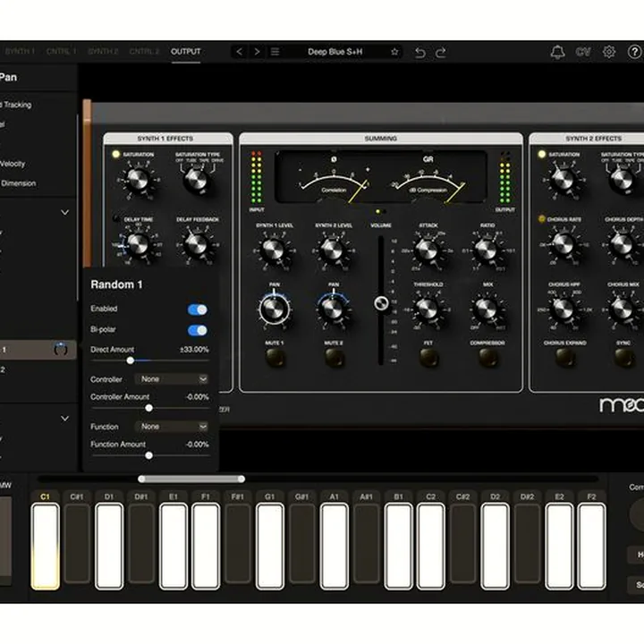This screenshot has width=644, height=644.
Task: Click the preset name Deep Blue S+H
Action: point(335,52)
